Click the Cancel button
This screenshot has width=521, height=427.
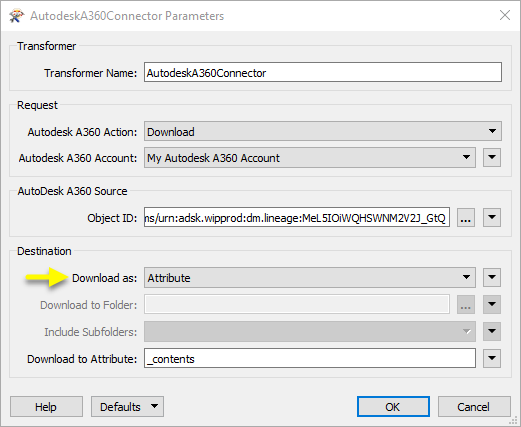pos(474,407)
